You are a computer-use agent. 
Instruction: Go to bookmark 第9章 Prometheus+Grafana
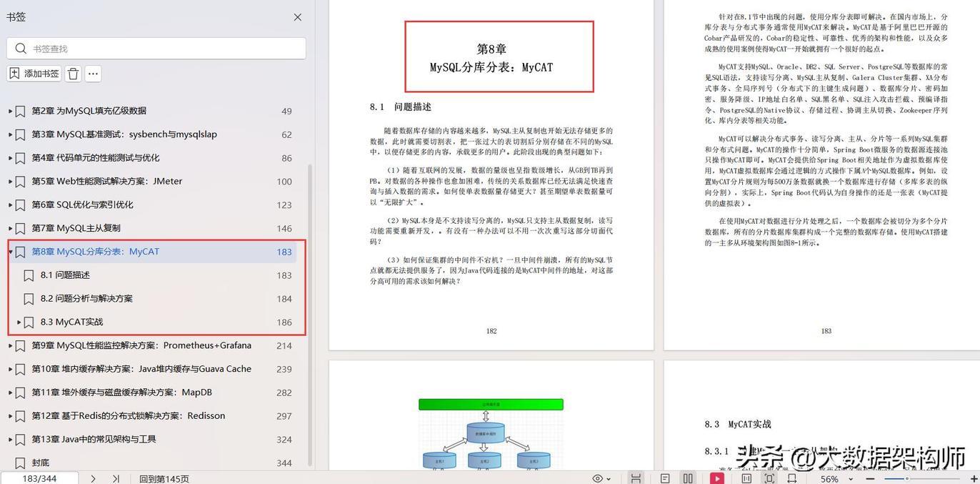[141, 346]
